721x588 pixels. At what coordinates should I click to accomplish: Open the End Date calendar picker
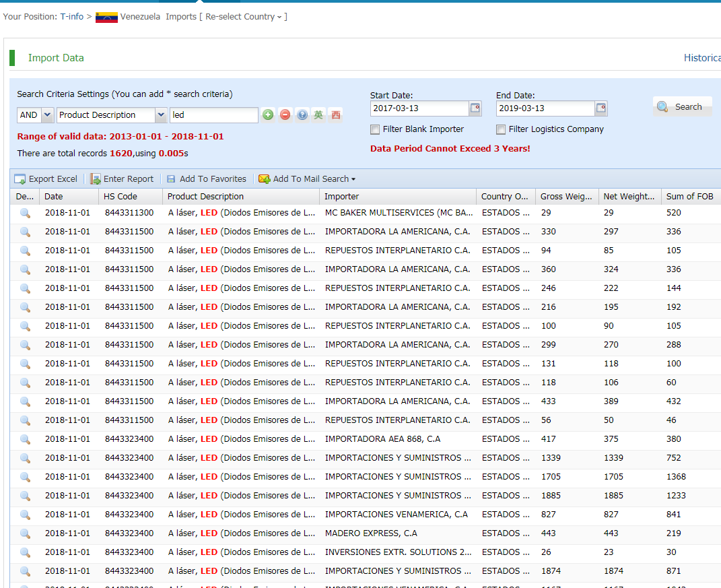[x=601, y=108]
